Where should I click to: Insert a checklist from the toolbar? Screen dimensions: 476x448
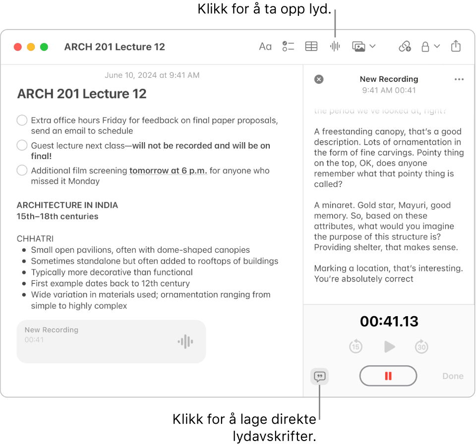[x=288, y=47]
